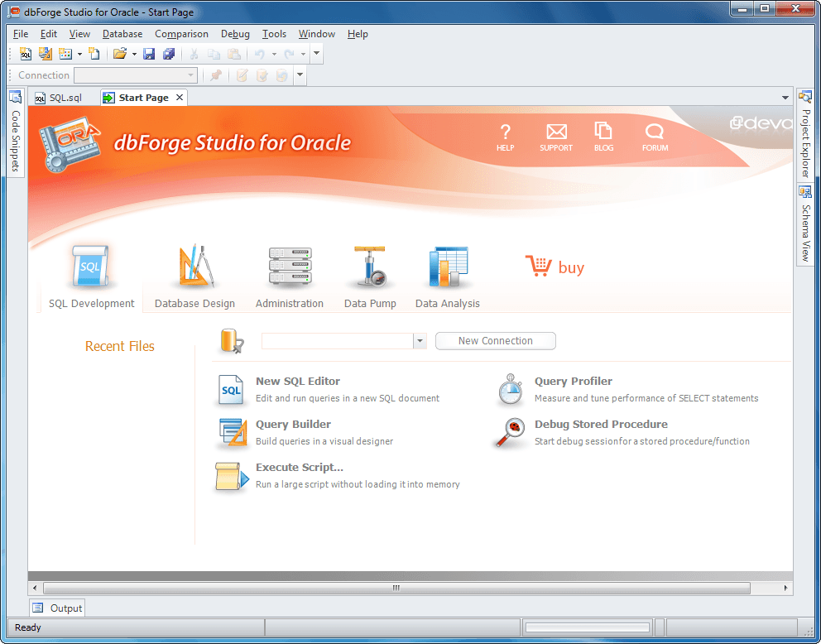Click the scrollbar right arrow
Viewport: 821px width, 644px height.
click(785, 588)
